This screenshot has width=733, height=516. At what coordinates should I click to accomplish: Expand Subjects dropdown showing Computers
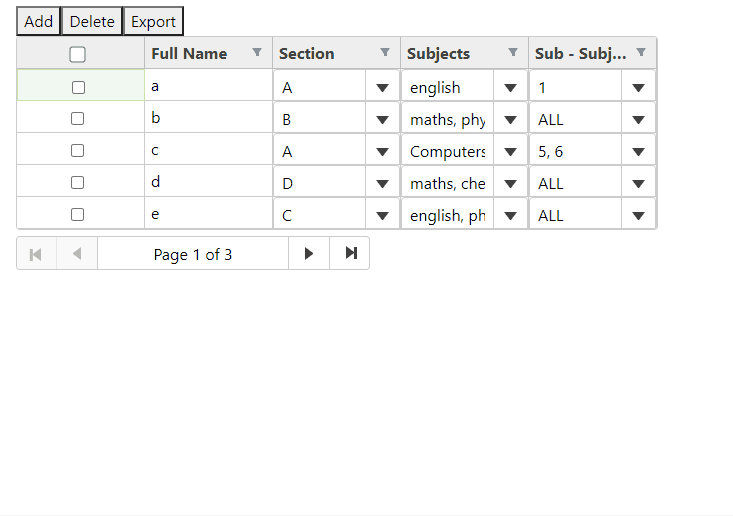(510, 151)
